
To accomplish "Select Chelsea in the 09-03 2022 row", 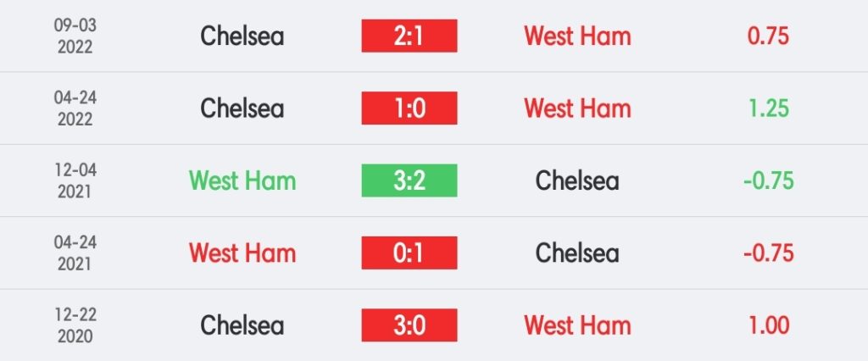I will (242, 36).
